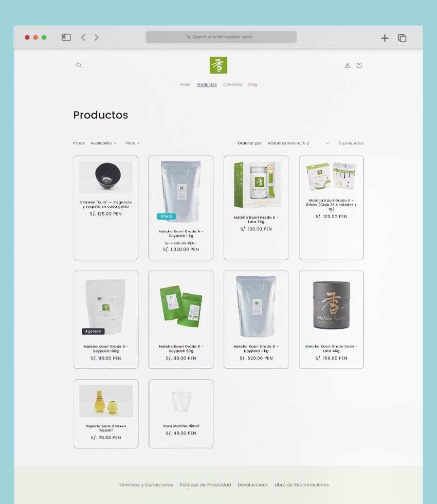Toggle the browser sidebar icon

pyautogui.click(x=66, y=38)
